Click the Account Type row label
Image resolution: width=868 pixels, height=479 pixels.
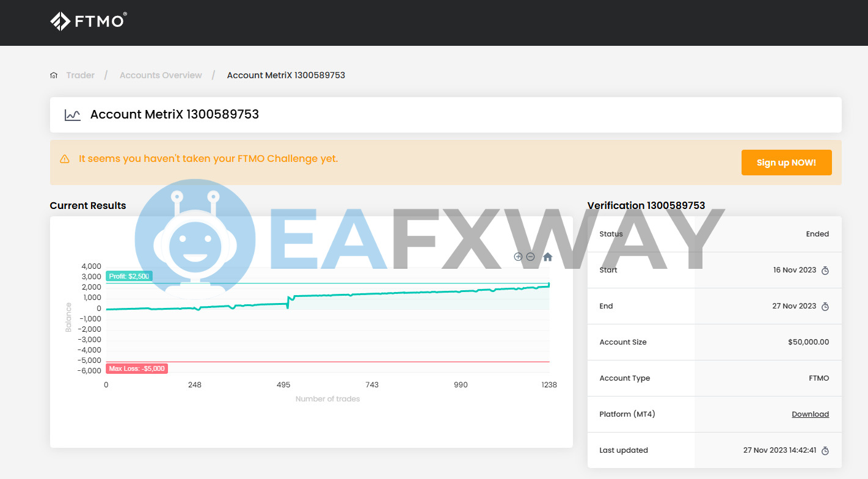tap(625, 378)
